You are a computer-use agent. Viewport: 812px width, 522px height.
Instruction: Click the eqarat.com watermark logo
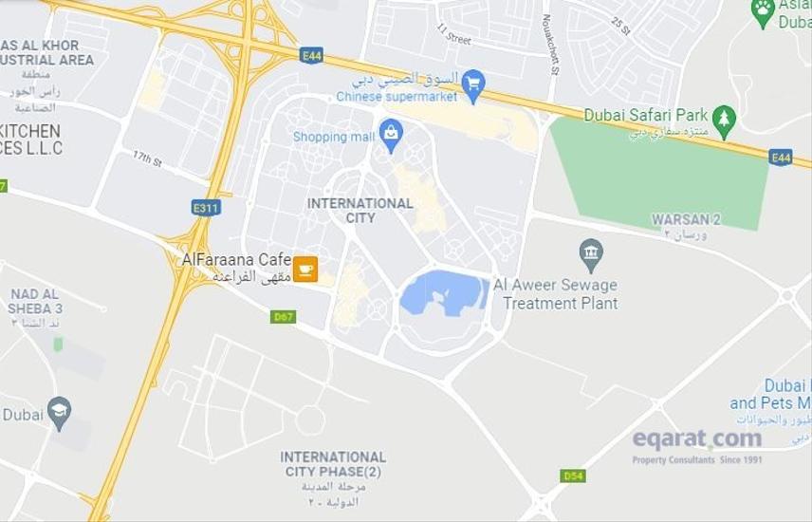pos(697,446)
